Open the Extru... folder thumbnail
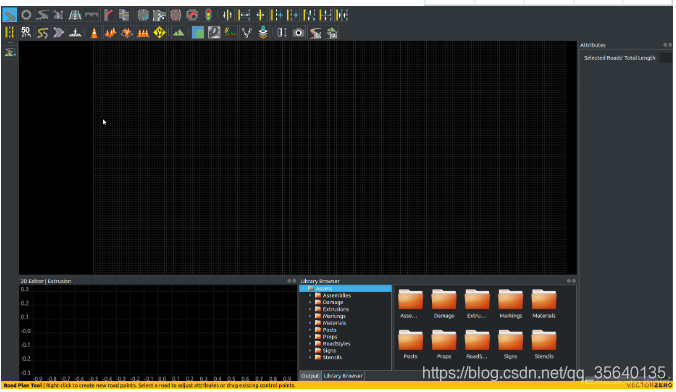Image resolution: width=676 pixels, height=392 pixels. tap(477, 304)
